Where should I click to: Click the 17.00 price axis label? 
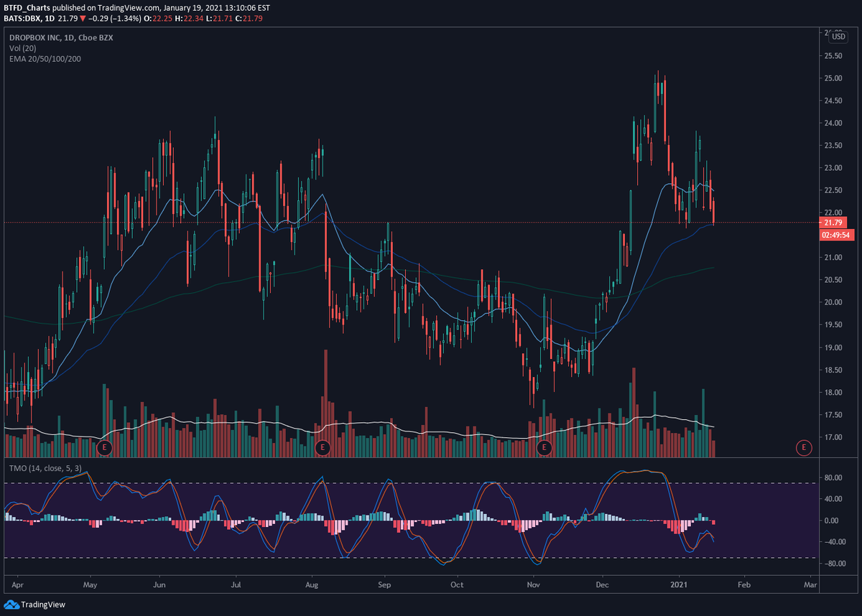point(833,437)
